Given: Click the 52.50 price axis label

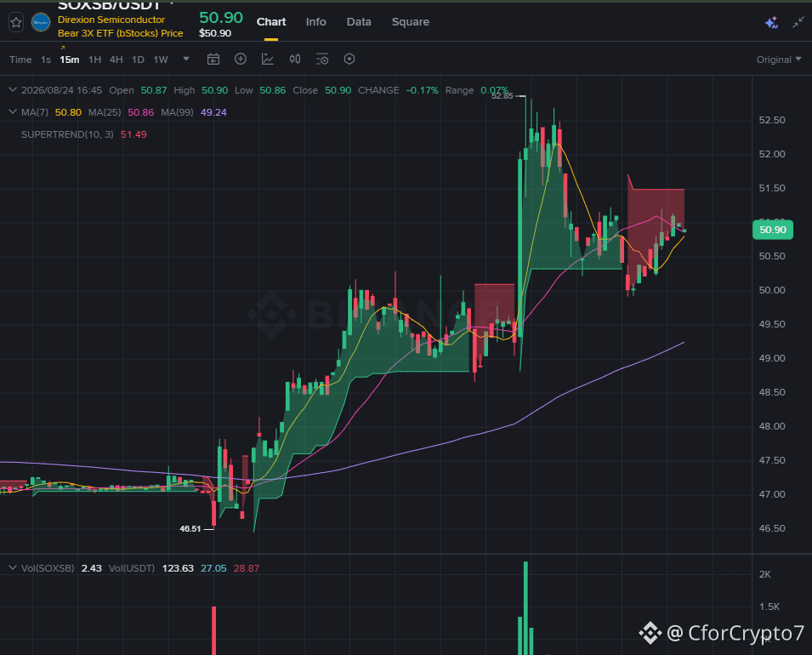Looking at the screenshot, I should click(771, 120).
